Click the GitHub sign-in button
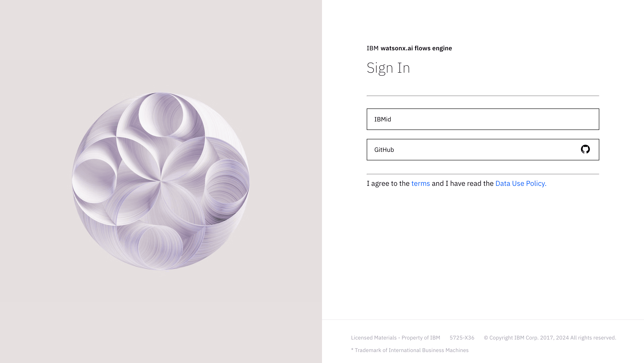 pos(483,149)
